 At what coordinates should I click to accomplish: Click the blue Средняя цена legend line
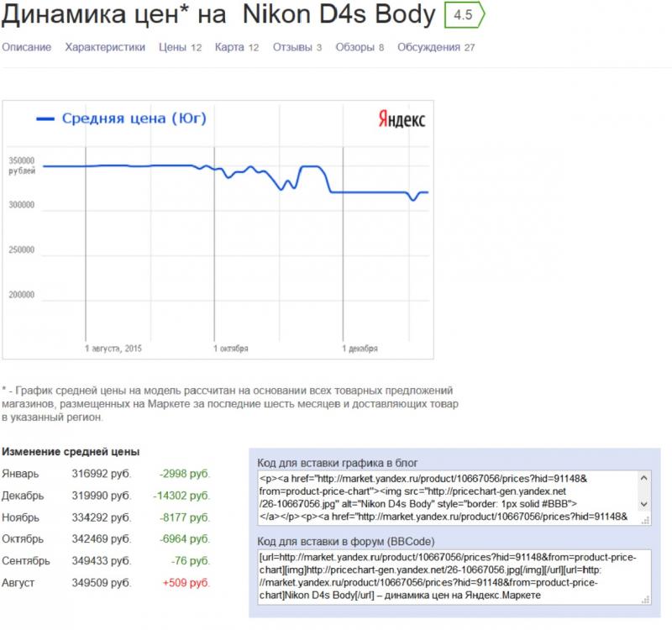pos(45,119)
